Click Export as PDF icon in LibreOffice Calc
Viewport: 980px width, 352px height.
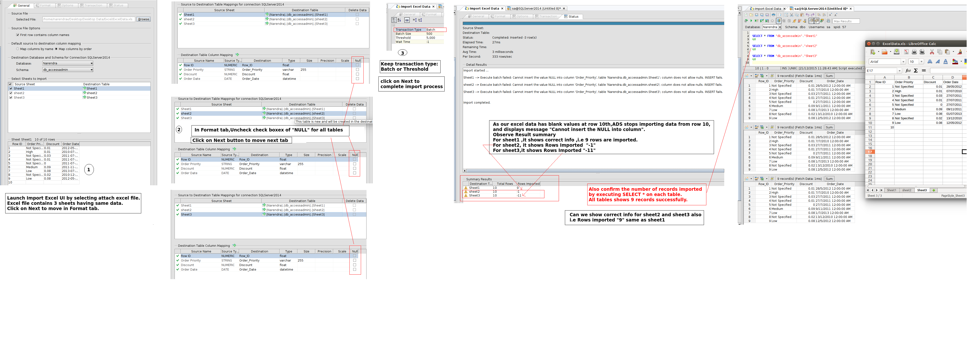[907, 52]
